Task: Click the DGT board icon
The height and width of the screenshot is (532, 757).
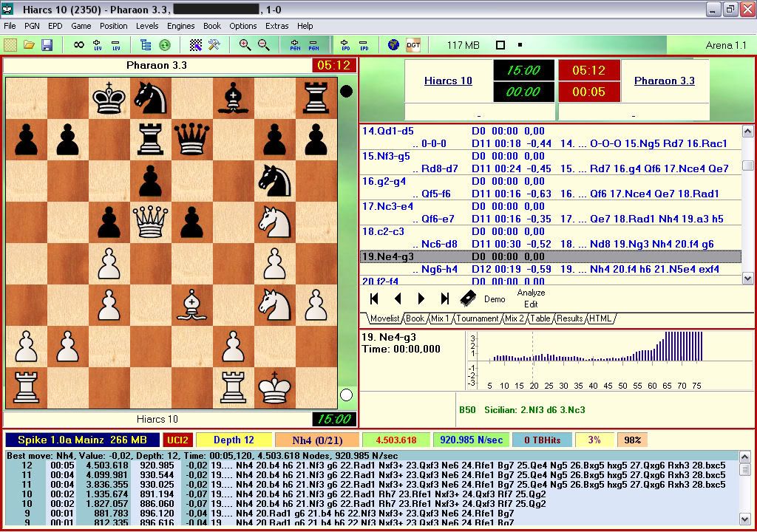Action: point(413,45)
